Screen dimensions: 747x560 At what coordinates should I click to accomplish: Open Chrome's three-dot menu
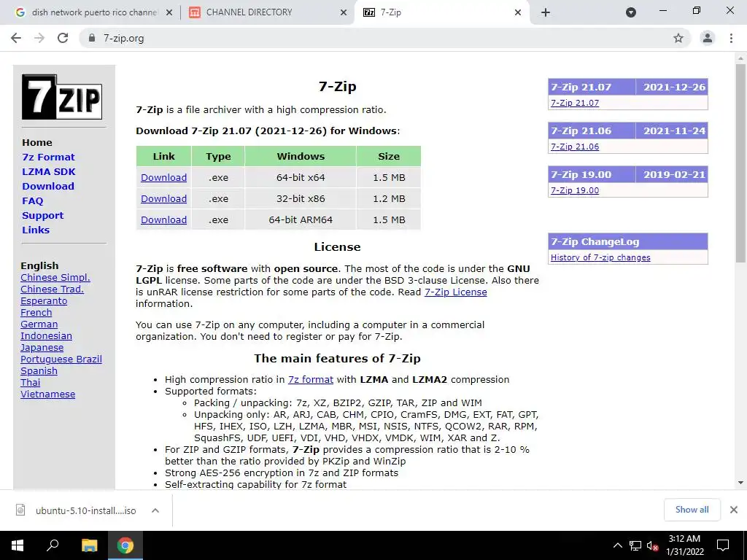click(x=731, y=38)
